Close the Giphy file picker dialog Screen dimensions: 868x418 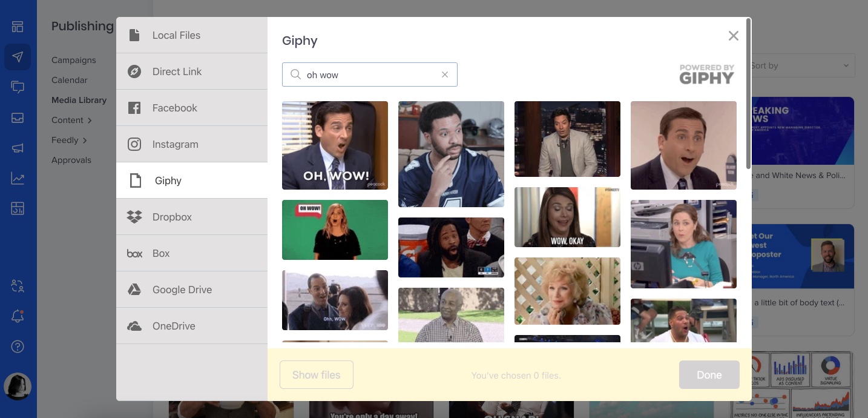coord(733,36)
